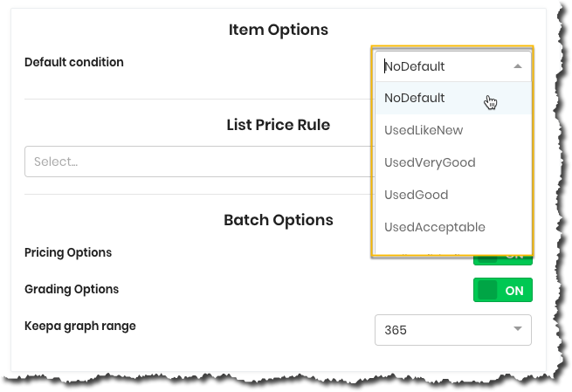
Task: Toggle the Pricing Options switch
Action: click(x=503, y=260)
